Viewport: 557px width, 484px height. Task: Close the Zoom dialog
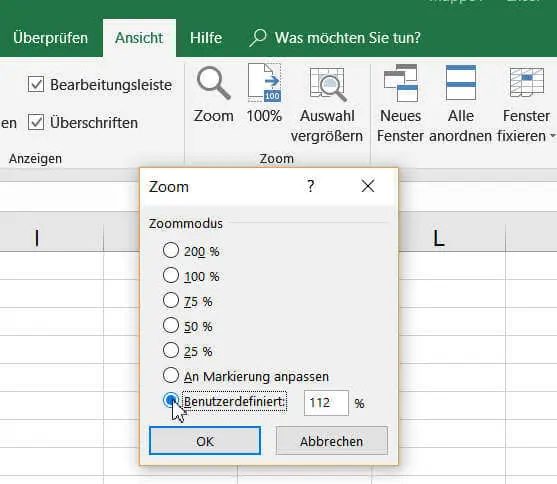368,186
